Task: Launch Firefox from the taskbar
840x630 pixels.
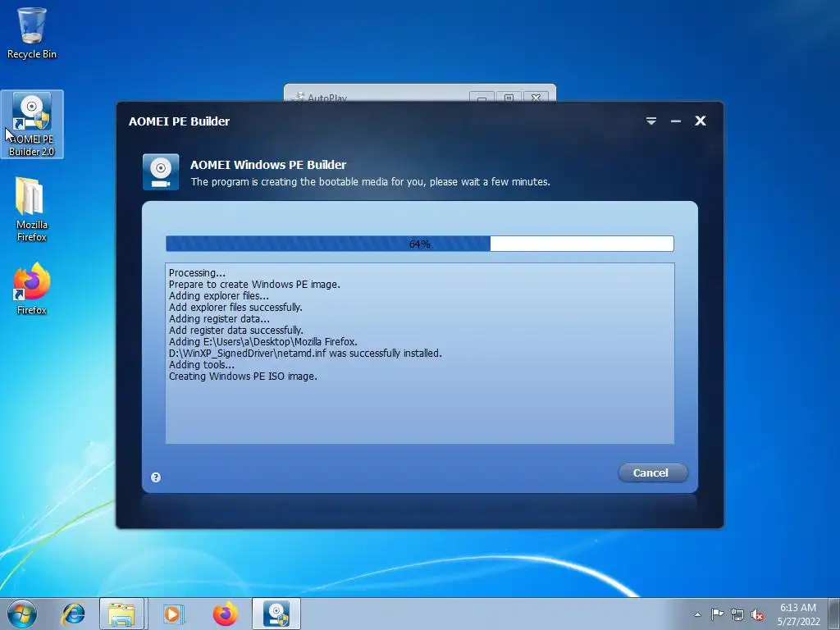Action: pyautogui.click(x=225, y=614)
